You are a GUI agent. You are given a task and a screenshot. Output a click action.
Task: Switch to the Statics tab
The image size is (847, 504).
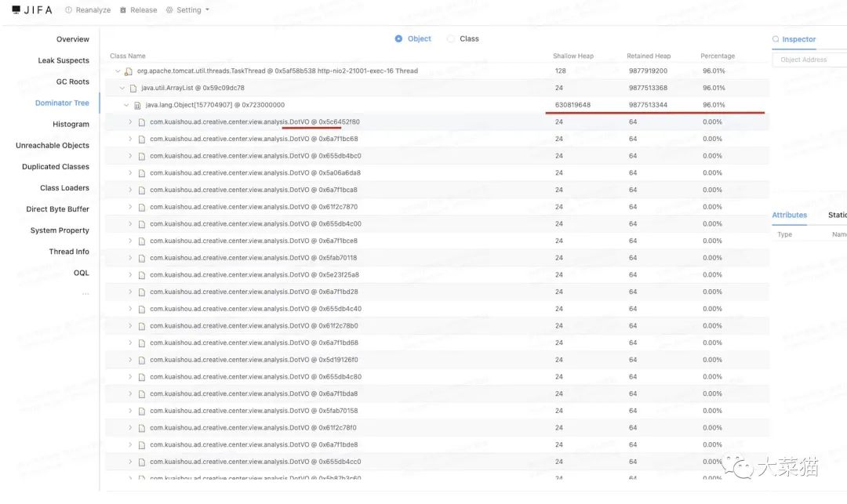coord(838,215)
